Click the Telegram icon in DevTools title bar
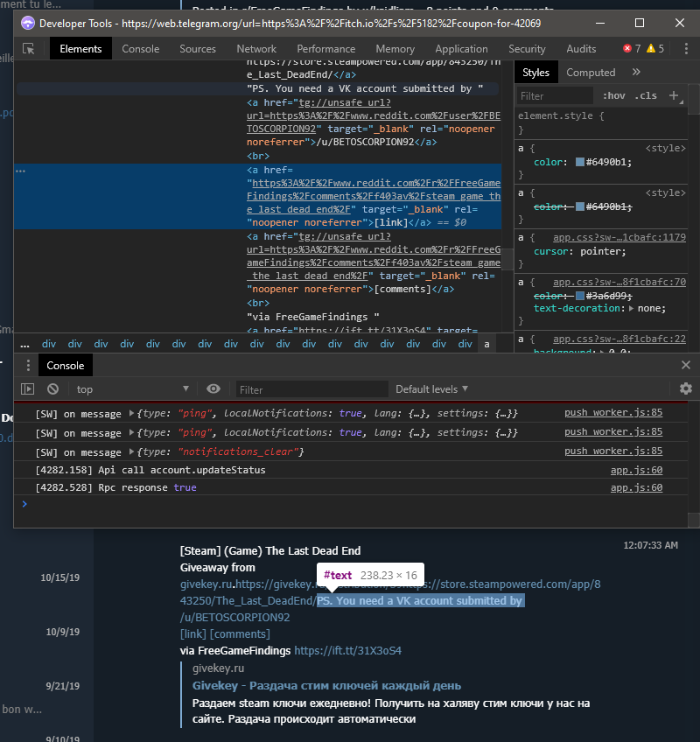Screen dimensions: 700x742 click(28, 23)
